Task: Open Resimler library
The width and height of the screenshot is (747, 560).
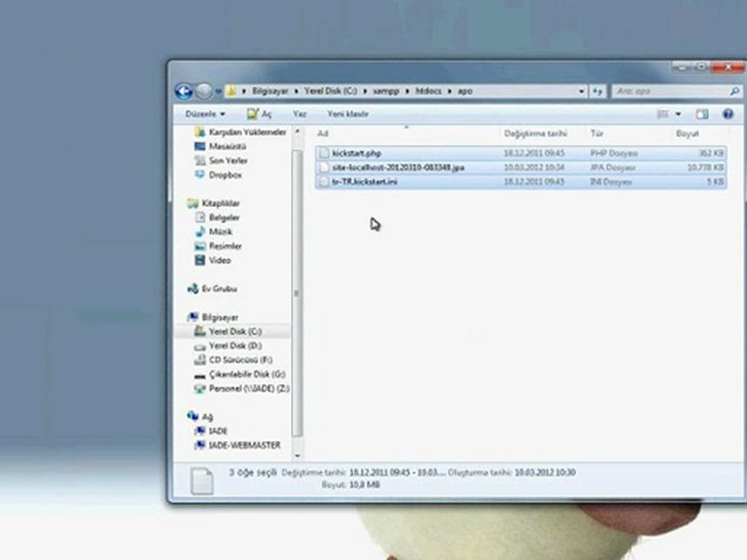Action: tap(218, 247)
